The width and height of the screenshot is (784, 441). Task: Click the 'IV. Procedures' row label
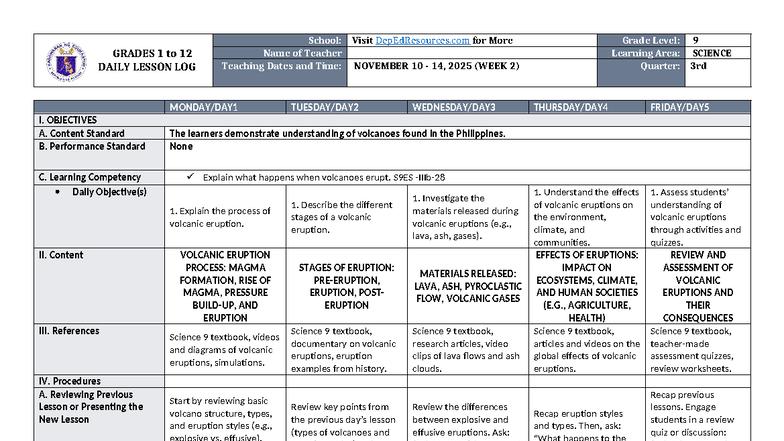99,381
